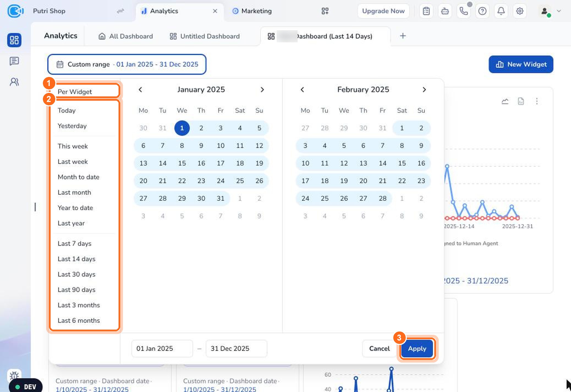Cancel the date range selection
This screenshot has height=392, width=571.
tap(379, 349)
